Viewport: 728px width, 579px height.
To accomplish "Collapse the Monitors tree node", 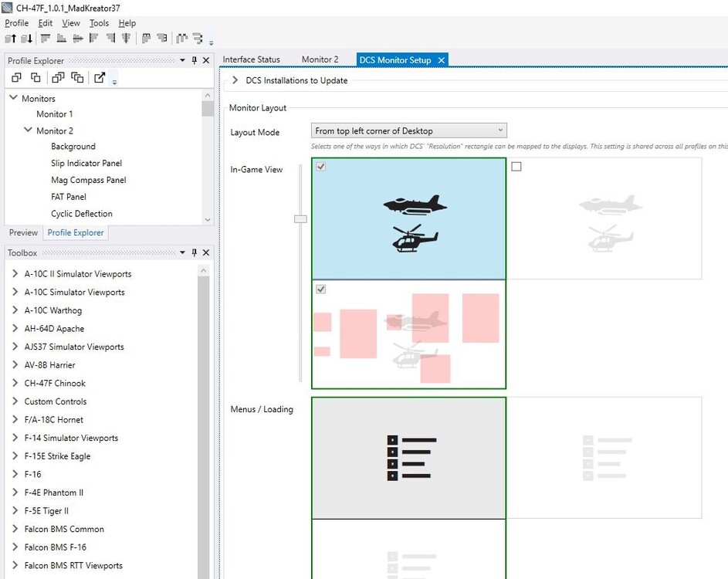I will 13,98.
